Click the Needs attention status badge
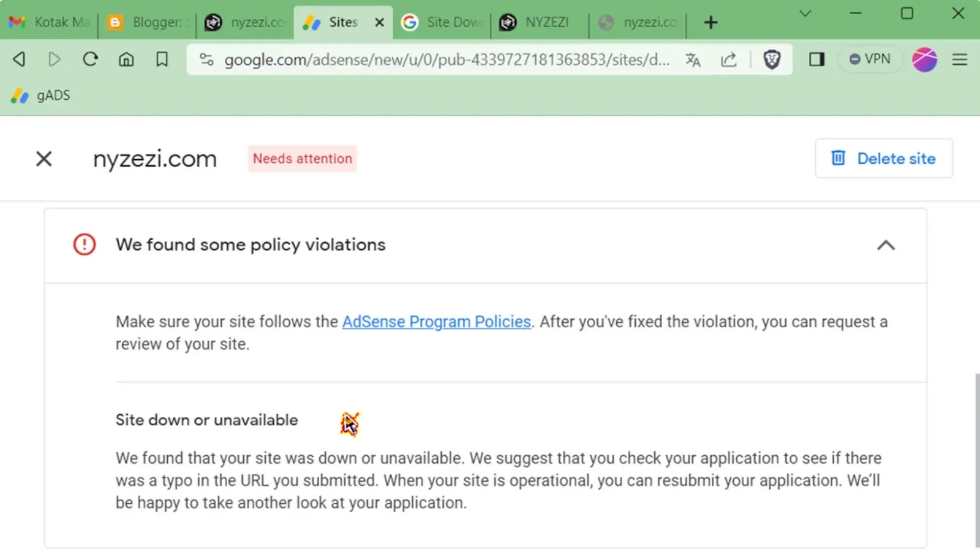Viewport: 980px width, 552px height. pos(303,159)
